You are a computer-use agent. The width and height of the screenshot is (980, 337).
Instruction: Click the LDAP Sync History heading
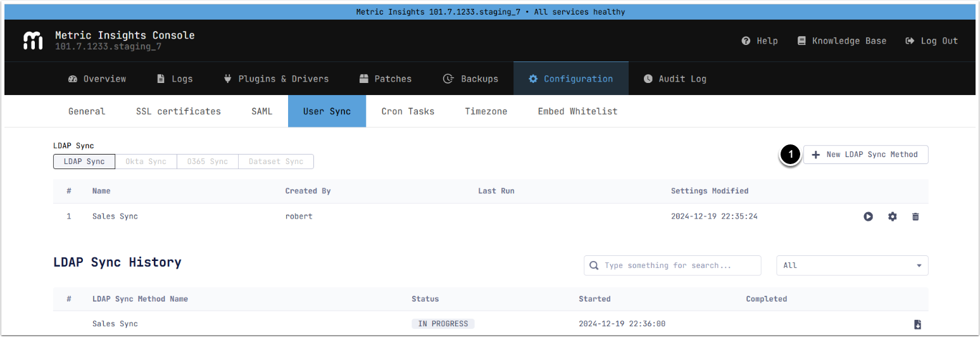click(118, 262)
